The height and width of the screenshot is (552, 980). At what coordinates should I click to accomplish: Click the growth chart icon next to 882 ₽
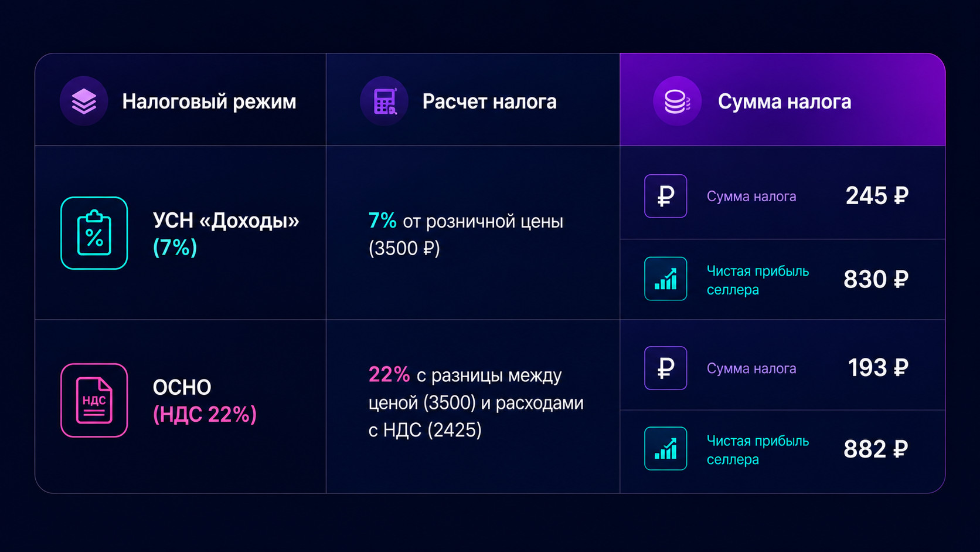(666, 448)
